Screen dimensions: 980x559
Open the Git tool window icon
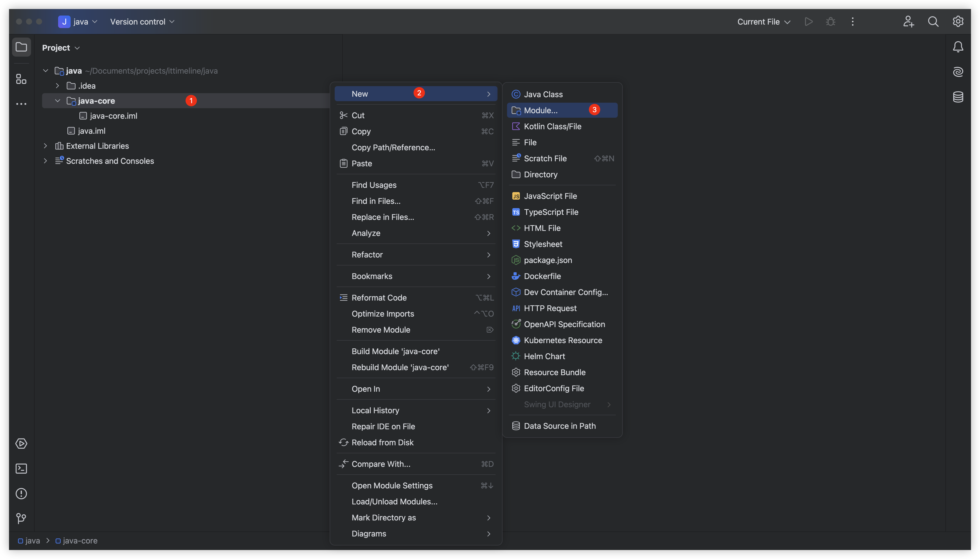21,518
